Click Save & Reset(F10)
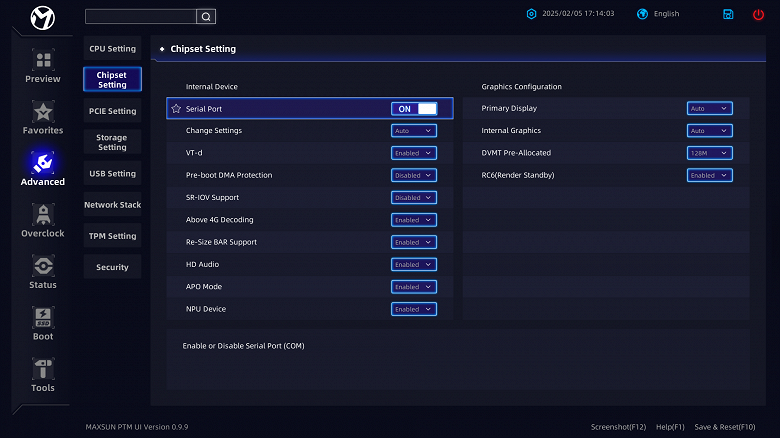Viewport: 780px width, 438px height. 722,427
